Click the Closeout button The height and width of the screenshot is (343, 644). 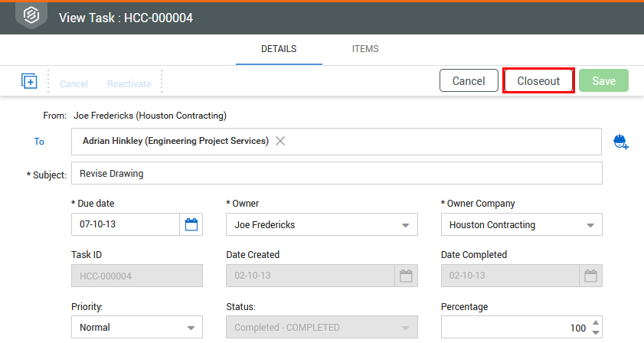[538, 81]
